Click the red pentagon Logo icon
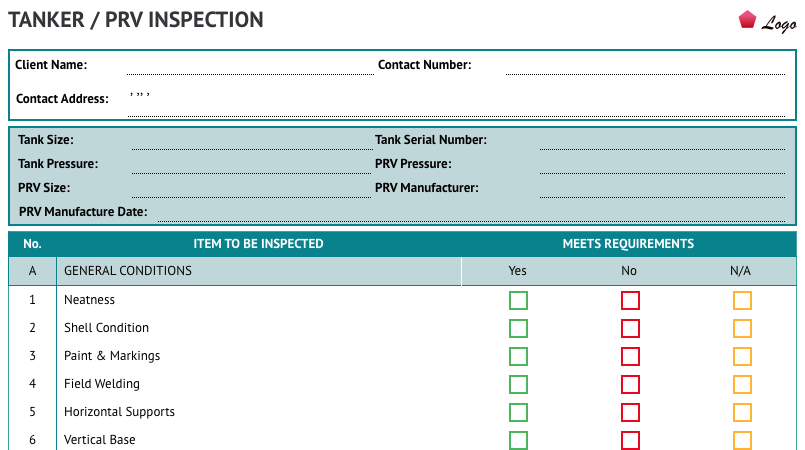805x450 pixels. [x=747, y=20]
